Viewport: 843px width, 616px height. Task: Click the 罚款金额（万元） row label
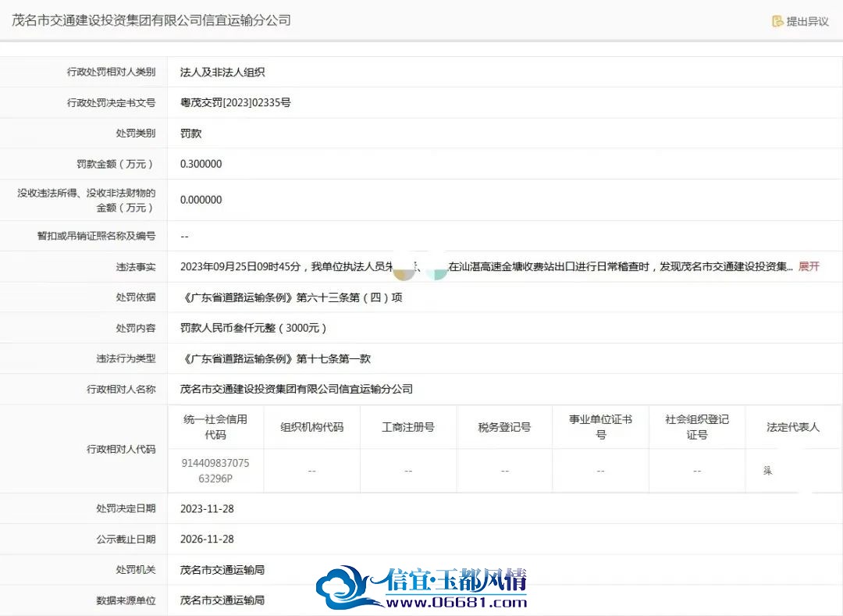click(116, 164)
